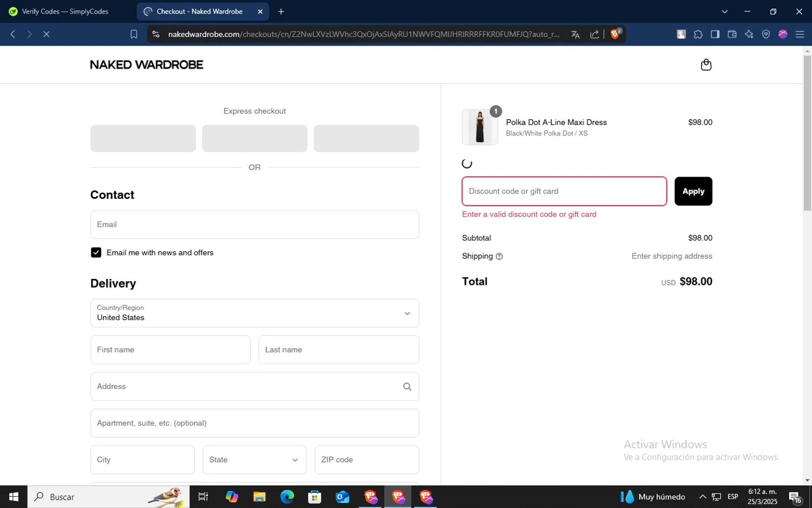Click the taskbar Buscar search box

109,497
